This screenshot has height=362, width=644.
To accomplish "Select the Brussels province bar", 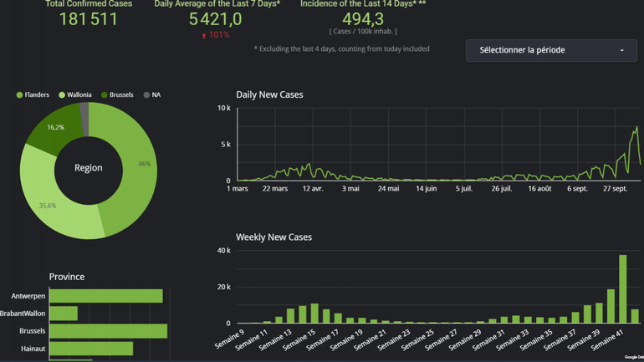I will (x=108, y=331).
